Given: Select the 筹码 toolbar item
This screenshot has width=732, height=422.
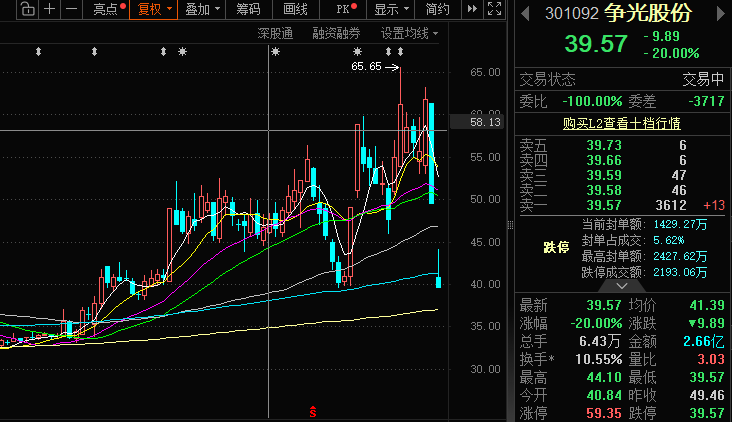Looking at the screenshot, I should tap(248, 9).
